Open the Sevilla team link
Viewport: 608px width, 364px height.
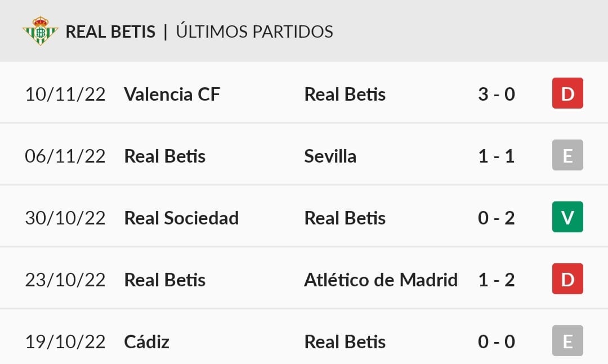point(330,156)
